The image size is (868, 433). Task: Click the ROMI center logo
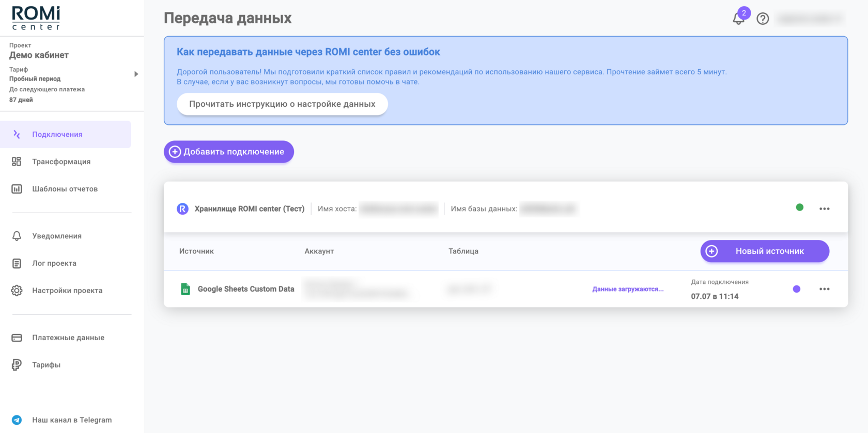pyautogui.click(x=36, y=18)
